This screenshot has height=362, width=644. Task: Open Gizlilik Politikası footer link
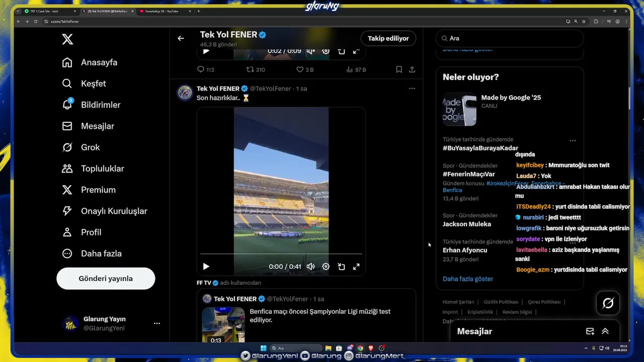[x=501, y=302]
